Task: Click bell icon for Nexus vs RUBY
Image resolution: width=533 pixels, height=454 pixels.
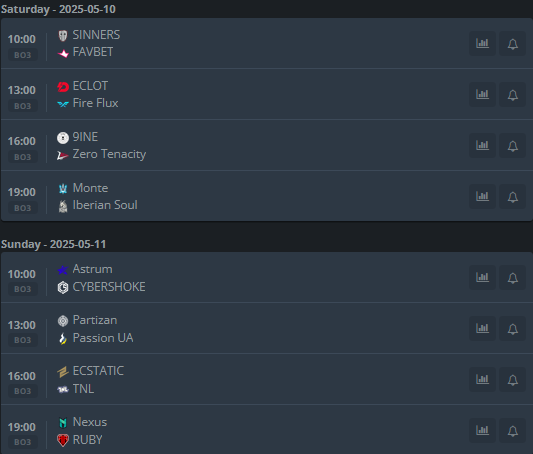Action: (x=513, y=431)
